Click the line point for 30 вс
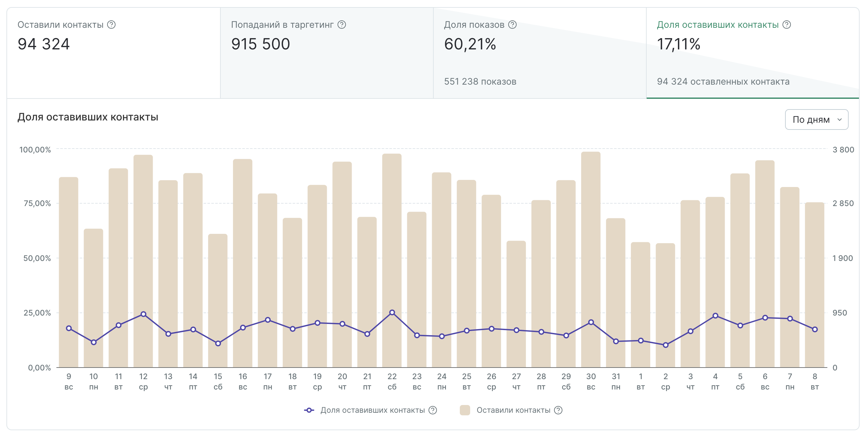Image resolution: width=868 pixels, height=436 pixels. click(591, 322)
